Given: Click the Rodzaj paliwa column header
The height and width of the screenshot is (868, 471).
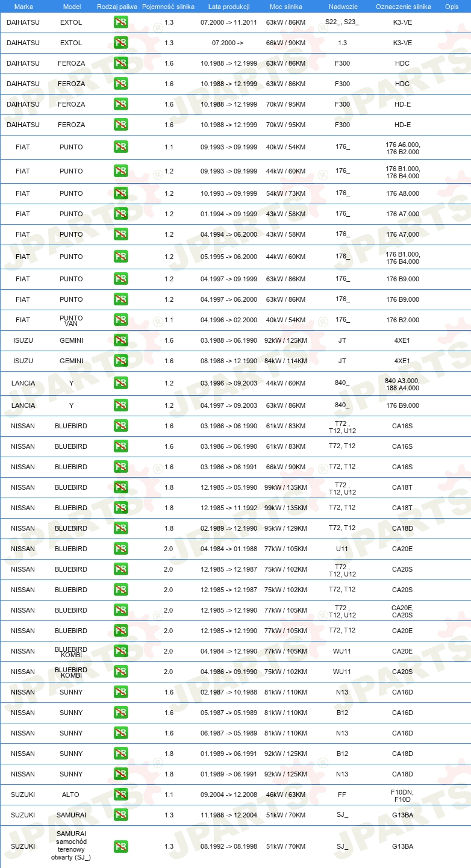Looking at the screenshot, I should click(117, 6).
